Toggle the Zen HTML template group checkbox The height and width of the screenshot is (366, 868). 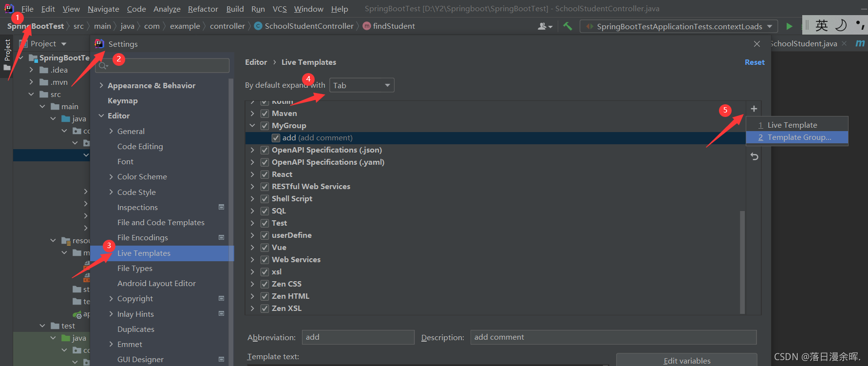coord(264,296)
